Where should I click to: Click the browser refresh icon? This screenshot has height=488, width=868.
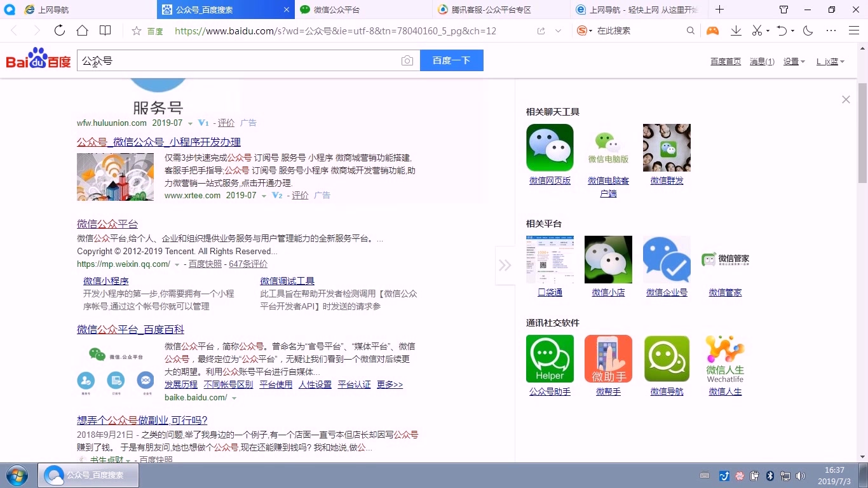[59, 30]
